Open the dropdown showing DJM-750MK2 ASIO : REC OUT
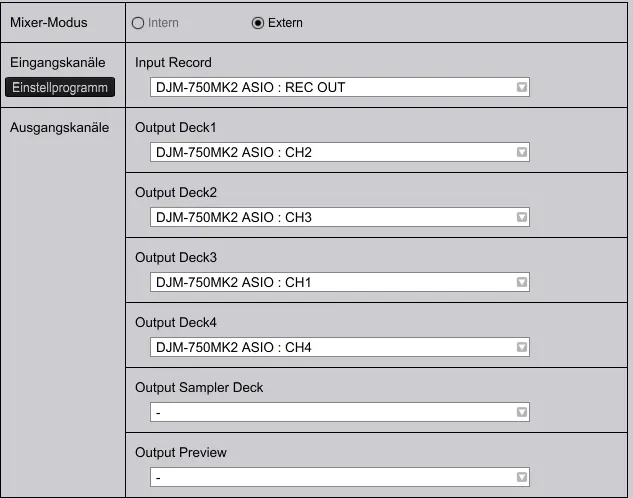The height and width of the screenshot is (498, 633). coord(330,87)
